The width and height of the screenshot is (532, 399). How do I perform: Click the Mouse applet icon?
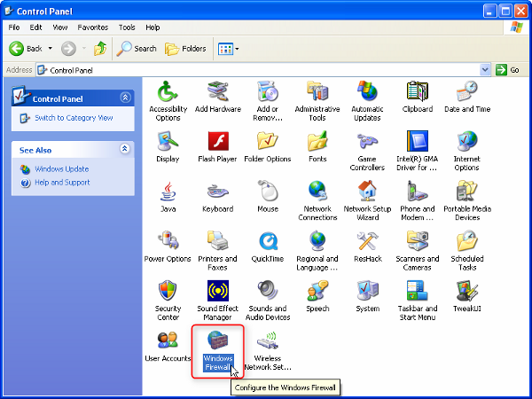click(268, 192)
